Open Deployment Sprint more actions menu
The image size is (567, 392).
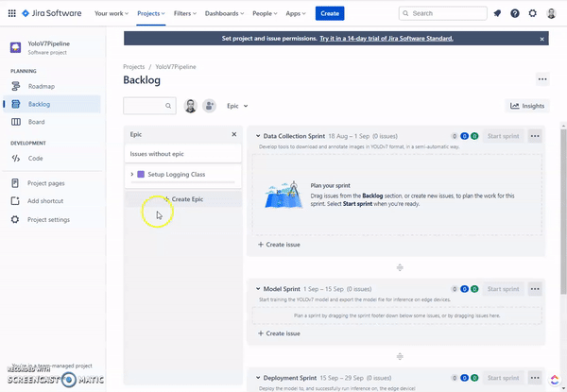(x=535, y=378)
